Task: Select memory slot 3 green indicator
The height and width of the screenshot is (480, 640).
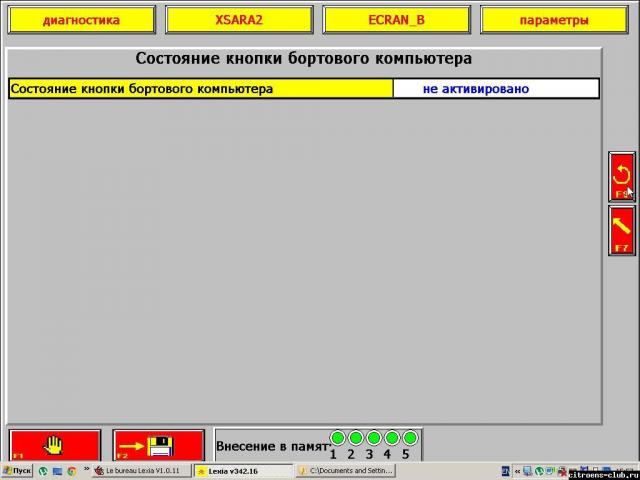Action: point(373,438)
